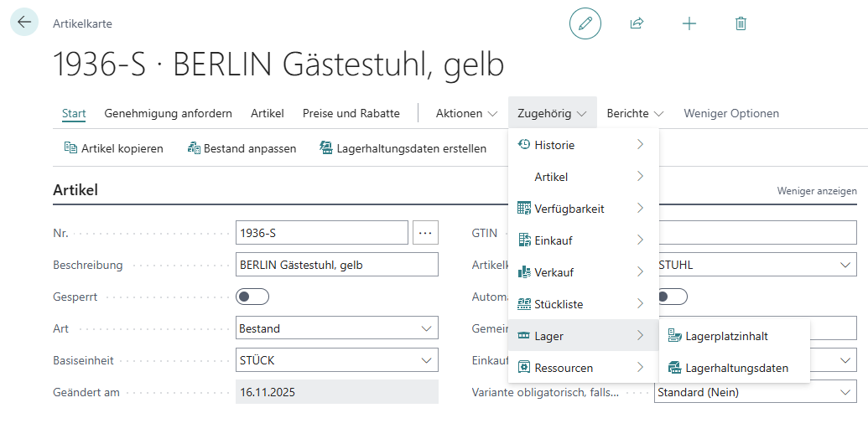Click Lagerhaltungsdaten erstellen action
The width and height of the screenshot is (868, 444).
(403, 148)
